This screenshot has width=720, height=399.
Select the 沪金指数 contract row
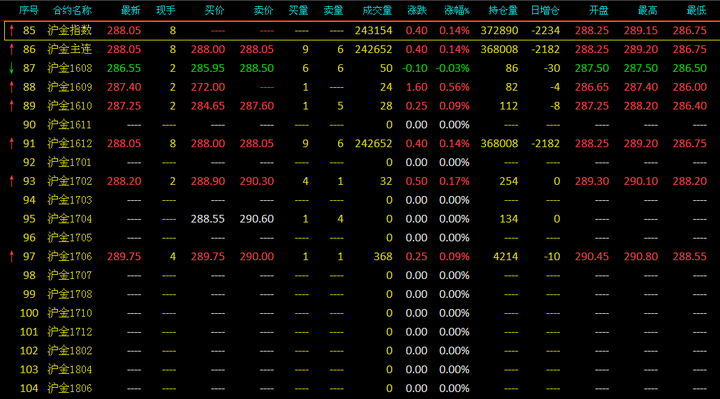360,30
